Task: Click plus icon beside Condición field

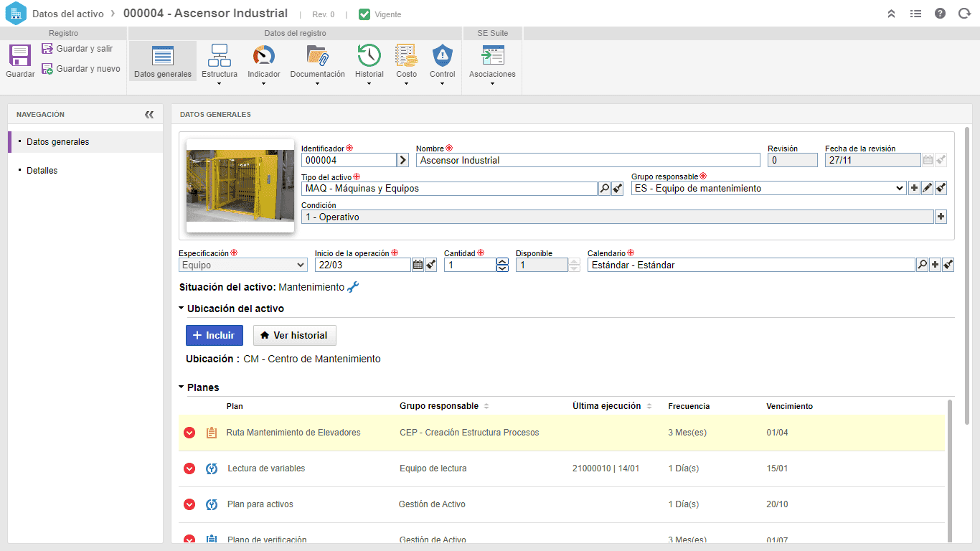Action: 941,217
